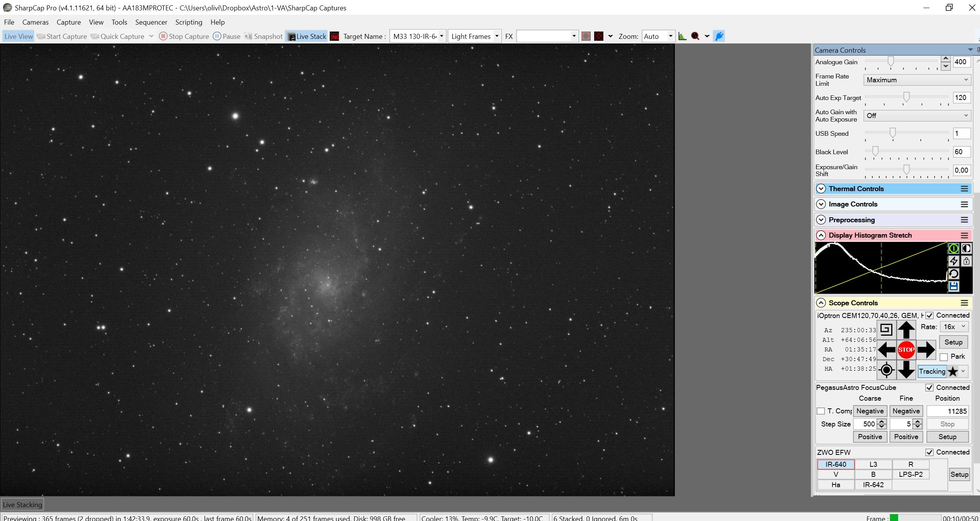Move the mount down with the down arrow
This screenshot has height=521, width=980.
906,370
